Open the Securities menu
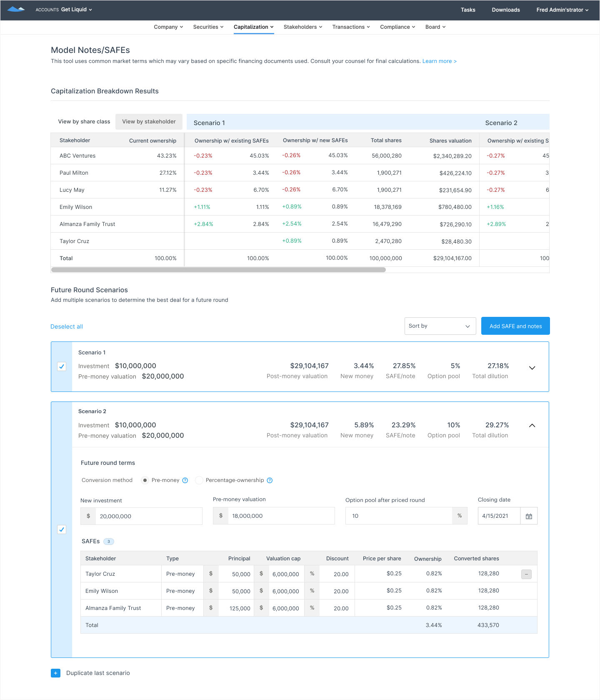600x700 pixels. pyautogui.click(x=208, y=27)
